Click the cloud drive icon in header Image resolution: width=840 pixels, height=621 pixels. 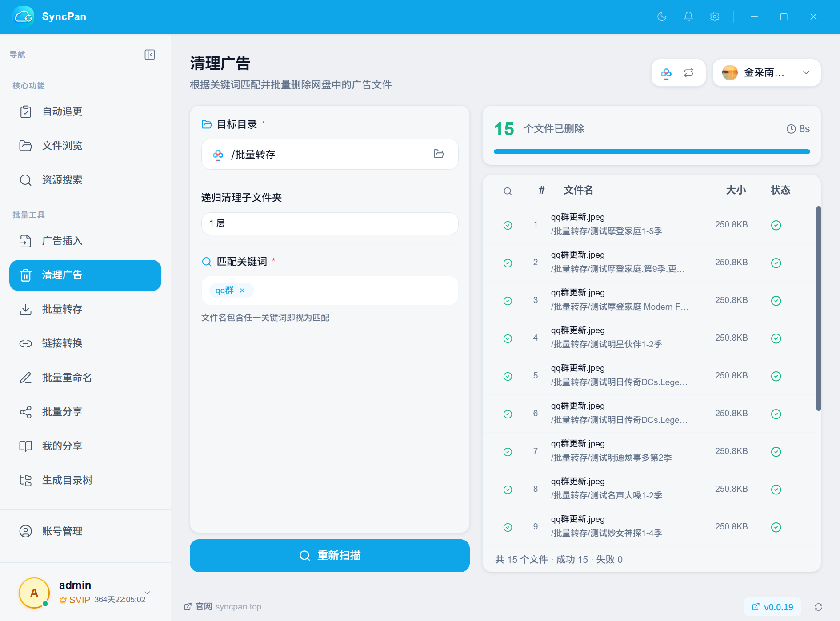(666, 73)
